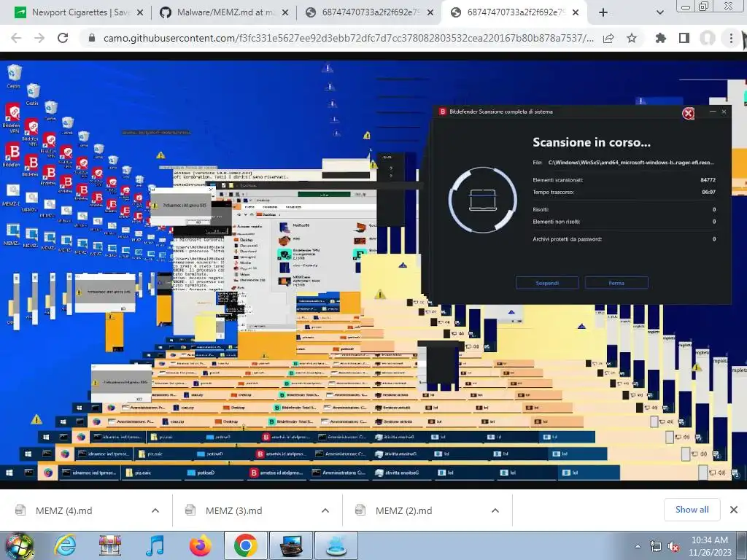
Task: Open the laptop icon taskbar app
Action: click(x=291, y=545)
